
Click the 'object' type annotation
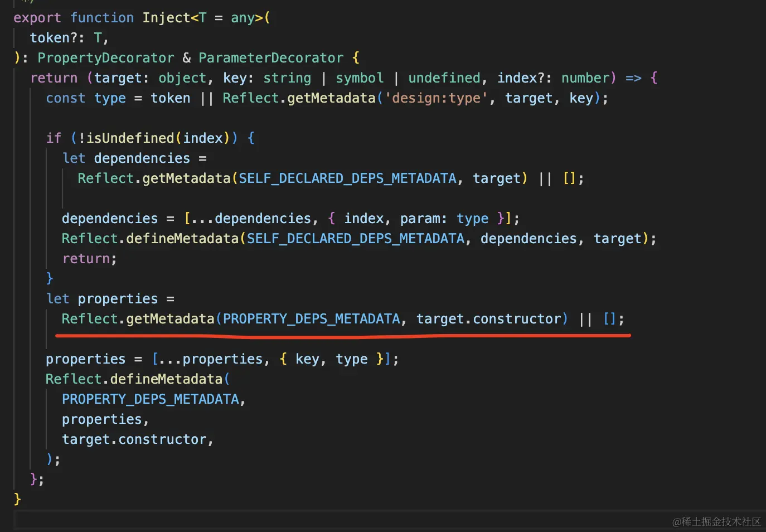(182, 78)
